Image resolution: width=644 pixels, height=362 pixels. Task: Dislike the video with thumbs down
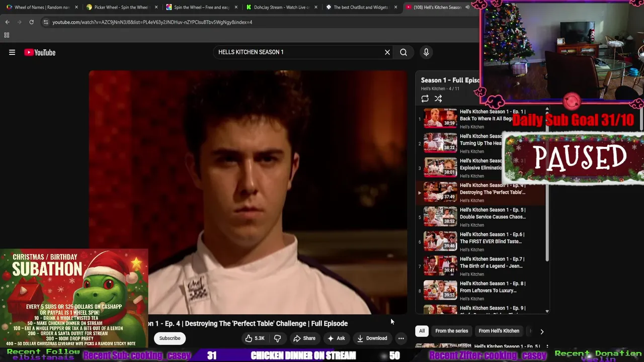pyautogui.click(x=277, y=338)
